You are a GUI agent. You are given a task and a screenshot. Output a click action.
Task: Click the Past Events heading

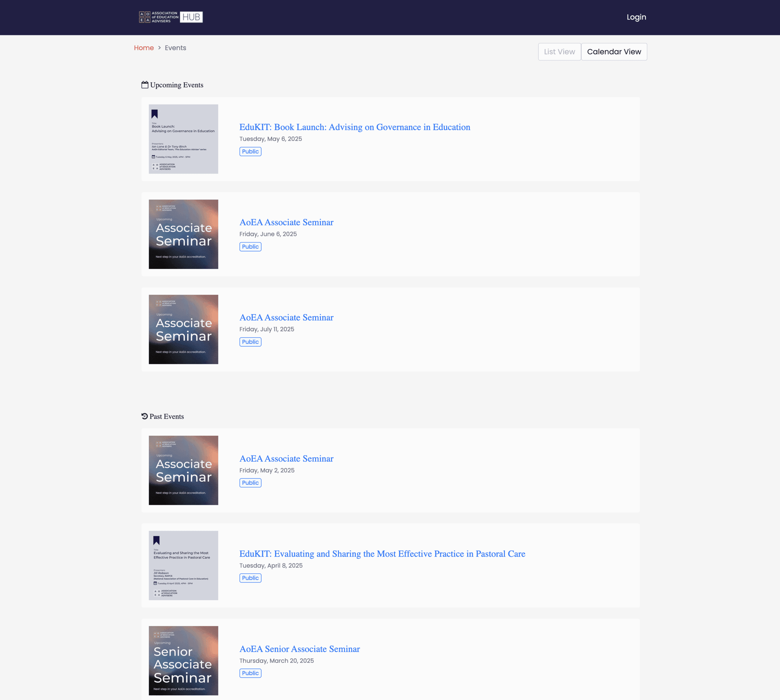(167, 417)
